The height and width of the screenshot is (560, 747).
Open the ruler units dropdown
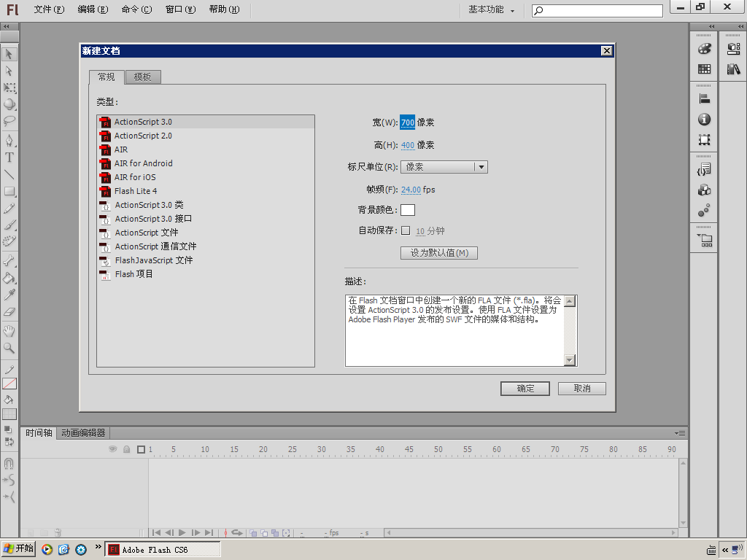coord(444,167)
